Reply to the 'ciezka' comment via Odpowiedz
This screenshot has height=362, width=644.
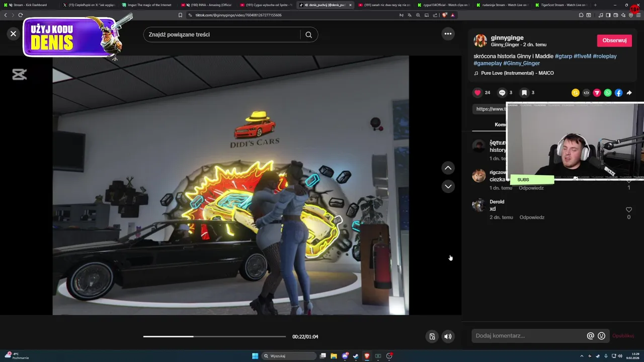[531, 188]
